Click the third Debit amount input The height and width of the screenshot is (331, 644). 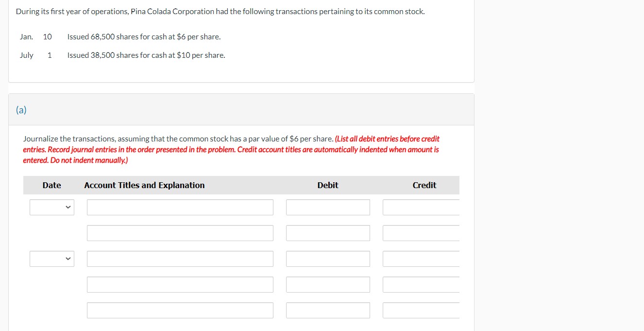click(x=328, y=259)
